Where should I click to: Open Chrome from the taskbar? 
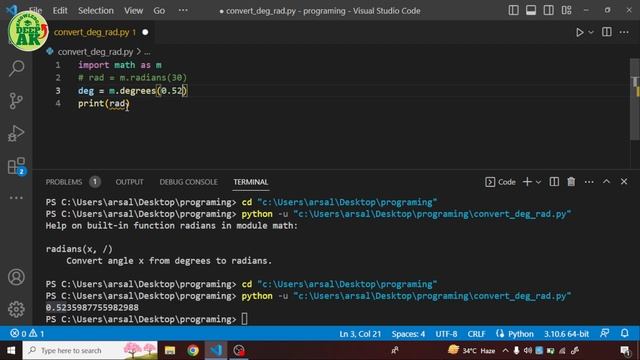point(193,351)
